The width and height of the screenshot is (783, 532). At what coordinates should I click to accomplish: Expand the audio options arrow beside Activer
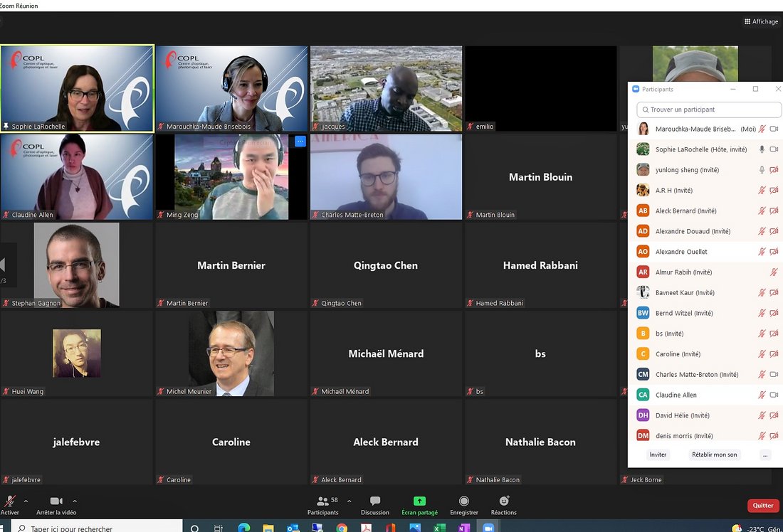tap(26, 501)
